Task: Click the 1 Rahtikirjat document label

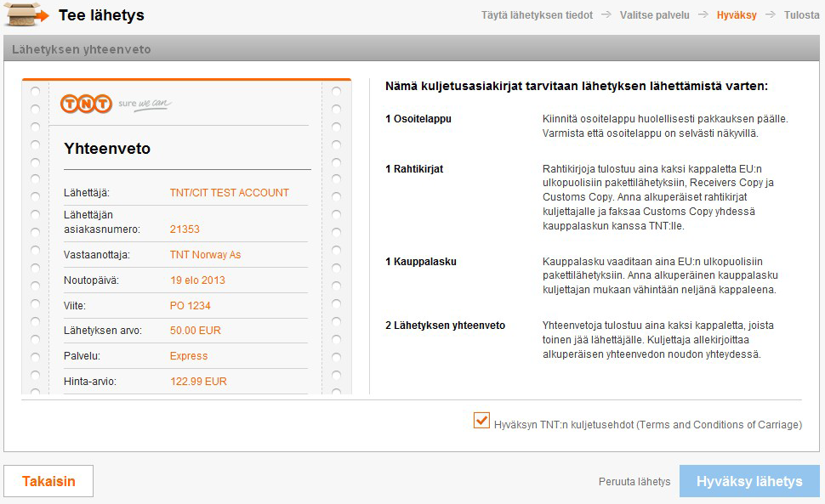Action: click(414, 169)
